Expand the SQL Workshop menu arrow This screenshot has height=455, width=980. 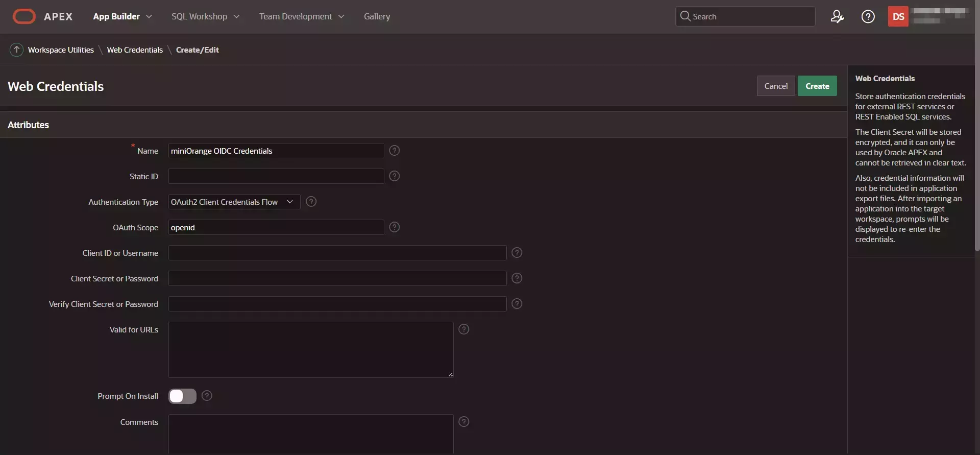point(236,16)
